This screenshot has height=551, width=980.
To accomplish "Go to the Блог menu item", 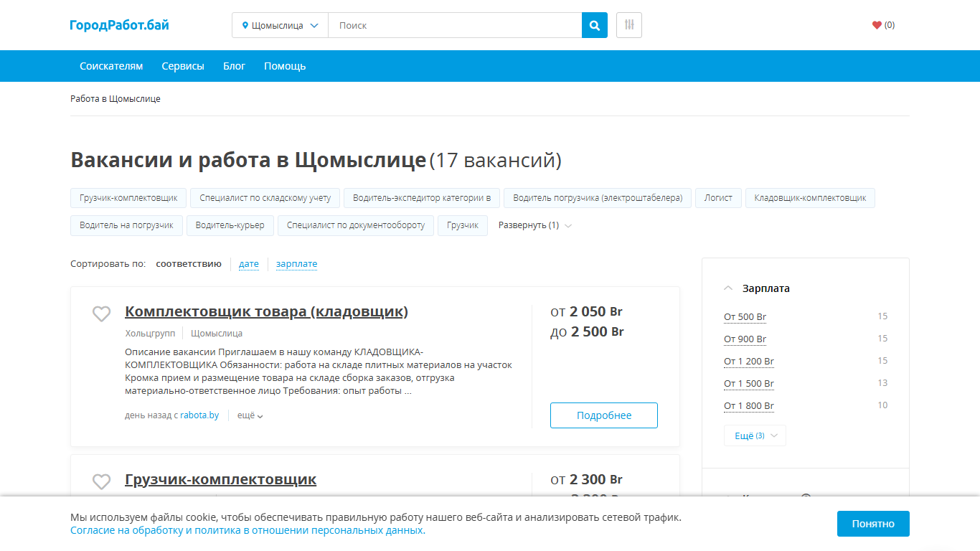I will (234, 66).
